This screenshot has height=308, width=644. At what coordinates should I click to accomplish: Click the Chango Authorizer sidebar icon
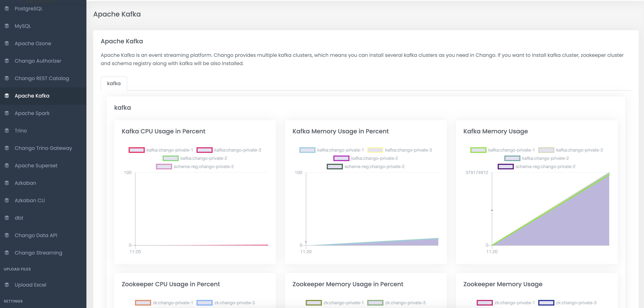point(7,61)
